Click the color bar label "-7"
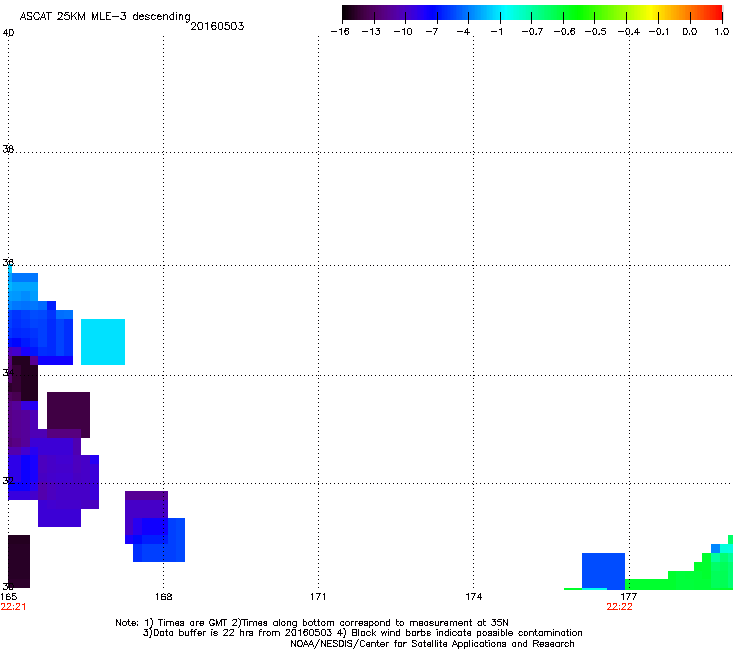The width and height of the screenshot is (740, 650). tap(432, 32)
